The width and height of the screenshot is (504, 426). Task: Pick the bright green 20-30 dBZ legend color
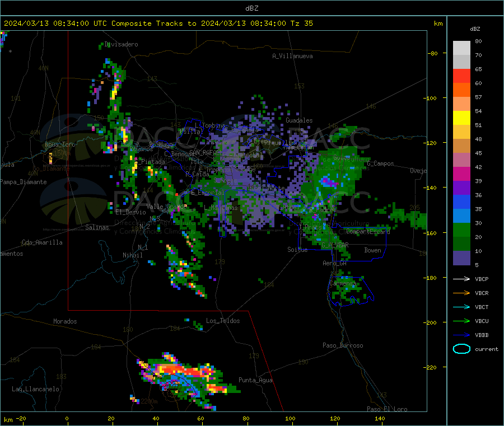tap(461, 230)
